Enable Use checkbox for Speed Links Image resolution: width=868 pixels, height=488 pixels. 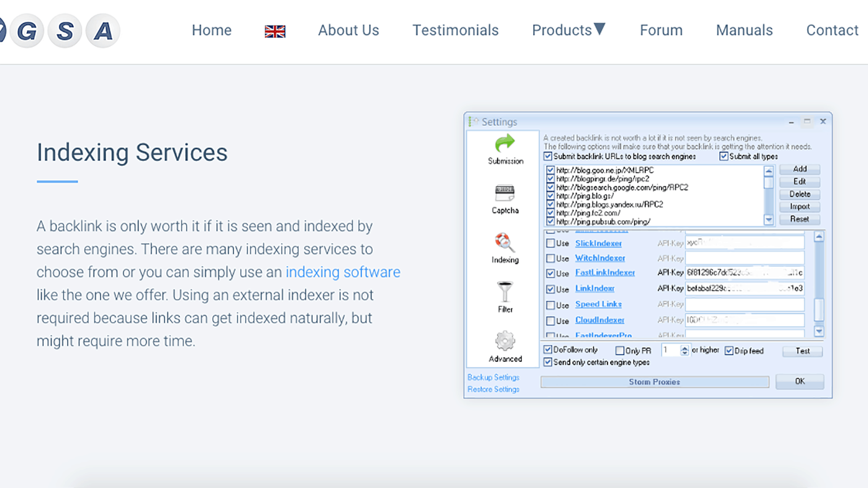pyautogui.click(x=550, y=305)
